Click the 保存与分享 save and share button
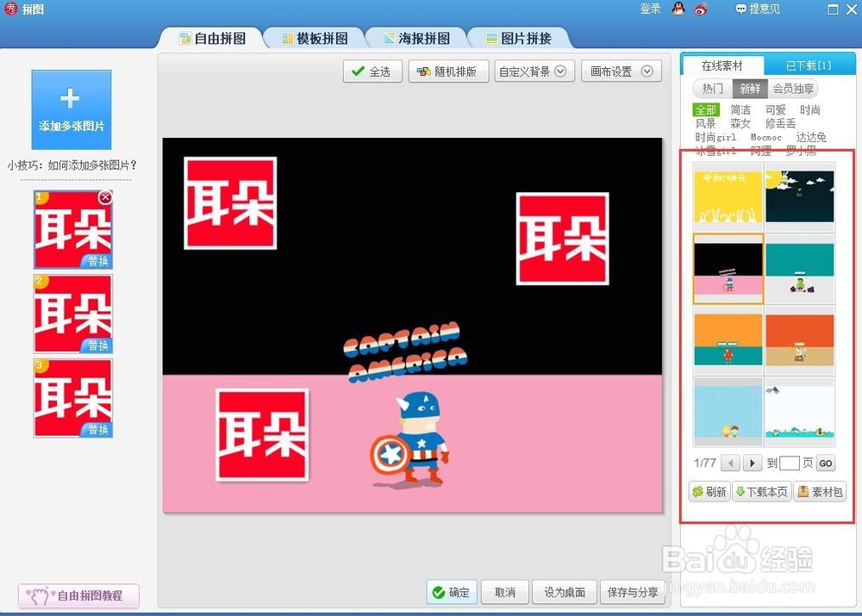 tap(633, 593)
